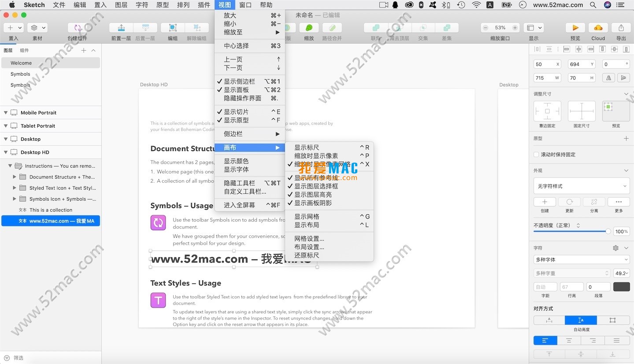634x364 pixels.
Task: Click the flip horizontal icon in inspector
Action: (609, 77)
